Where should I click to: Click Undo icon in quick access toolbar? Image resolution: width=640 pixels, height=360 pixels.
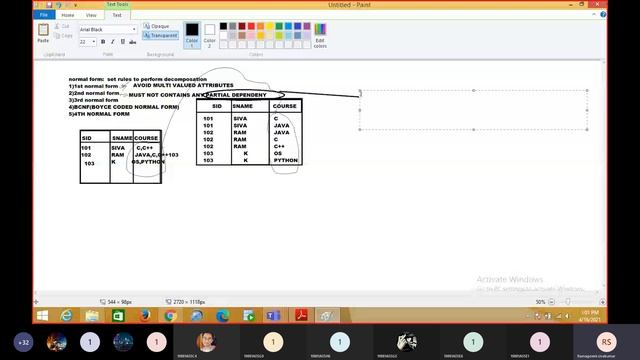tap(59, 5)
